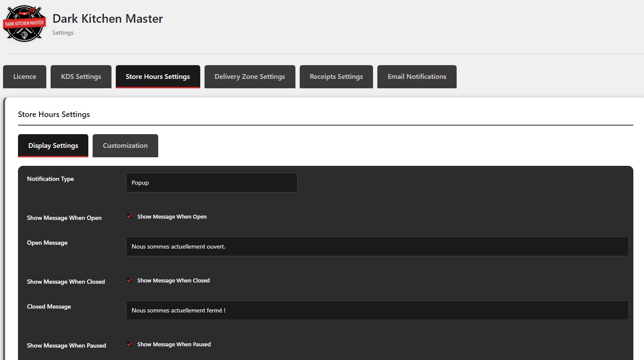Go to the Receipts Settings tab
Image resolution: width=644 pixels, height=360 pixels.
coord(336,77)
